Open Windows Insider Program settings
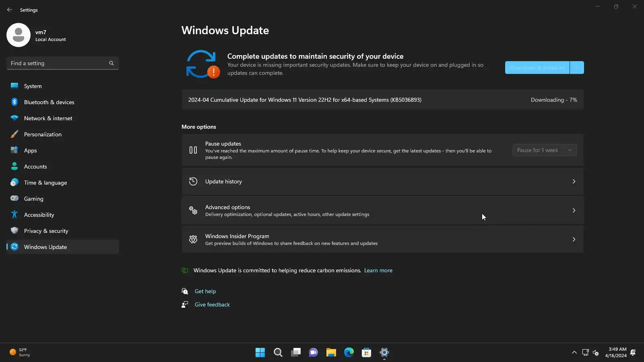Viewport: 644px width, 362px height. (x=382, y=239)
